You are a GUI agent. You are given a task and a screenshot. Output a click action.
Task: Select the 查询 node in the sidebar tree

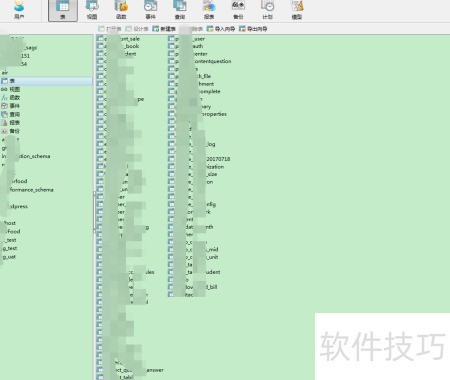(x=11, y=114)
